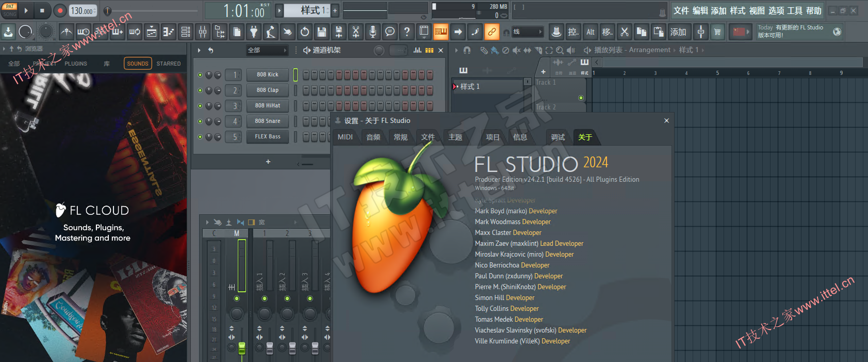Click the Alt toolbar button

click(591, 32)
